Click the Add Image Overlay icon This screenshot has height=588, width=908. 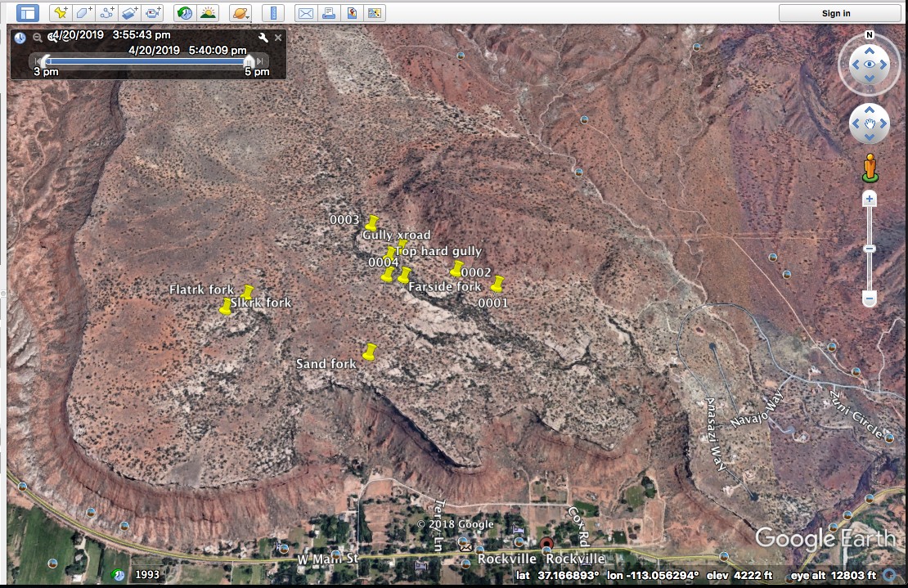coord(130,13)
